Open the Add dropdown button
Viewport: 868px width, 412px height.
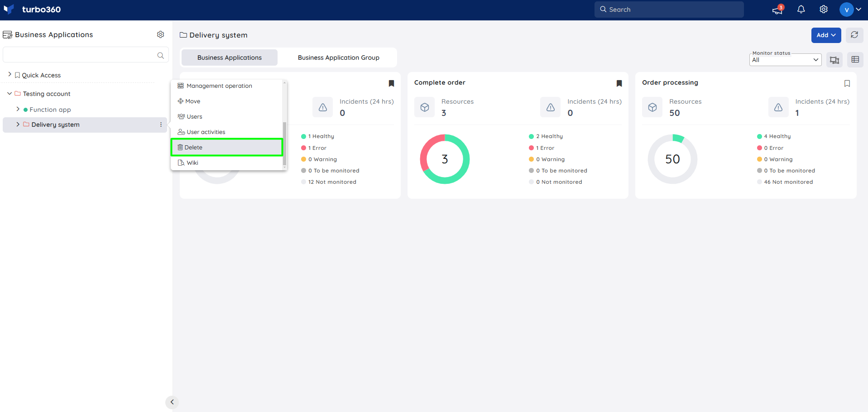[826, 35]
